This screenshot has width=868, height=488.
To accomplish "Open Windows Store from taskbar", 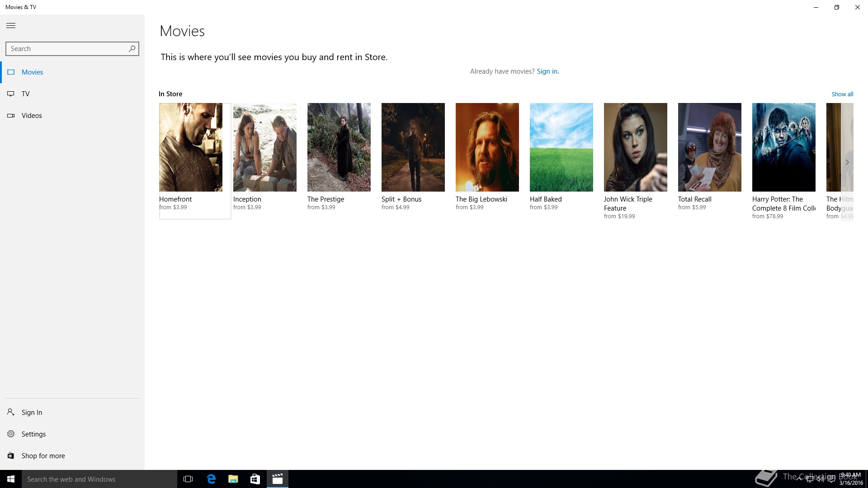I will [255, 479].
